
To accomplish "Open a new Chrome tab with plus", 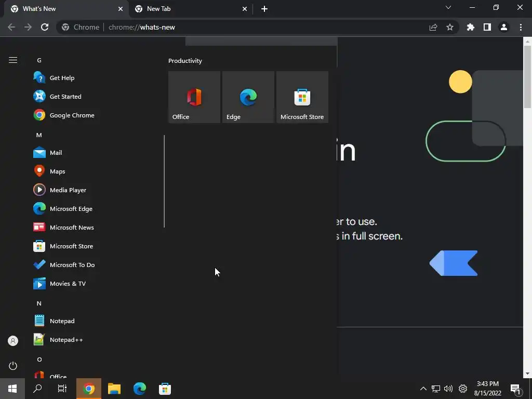I will pos(264,9).
